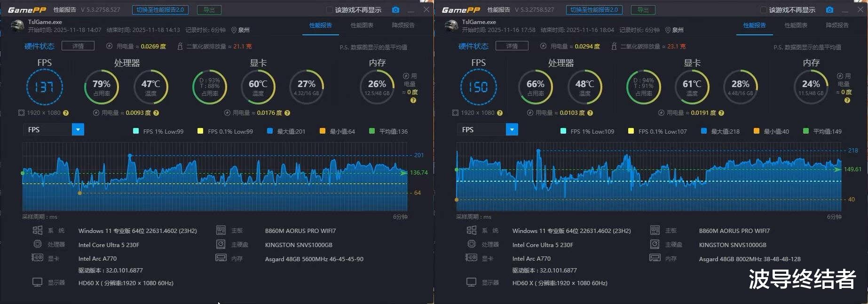Click the motherboard 主板 icon in left window
868x304 pixels.
click(221, 231)
